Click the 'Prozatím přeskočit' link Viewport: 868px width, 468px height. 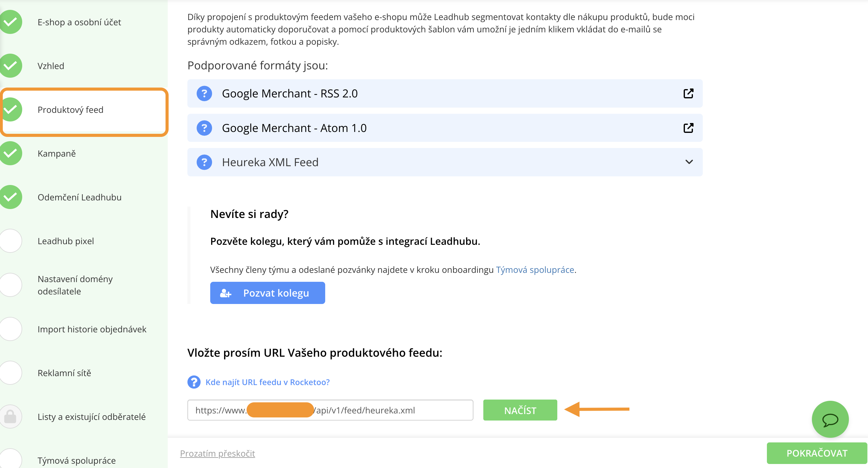point(217,453)
